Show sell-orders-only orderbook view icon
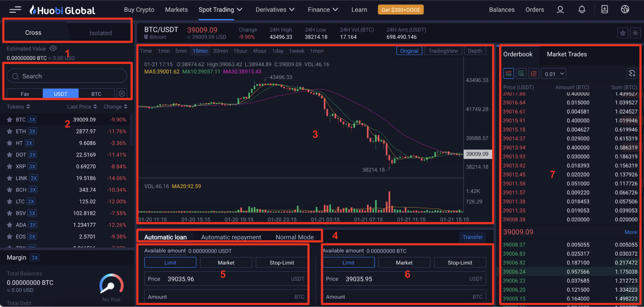This screenshot has width=644, height=307. (x=534, y=74)
